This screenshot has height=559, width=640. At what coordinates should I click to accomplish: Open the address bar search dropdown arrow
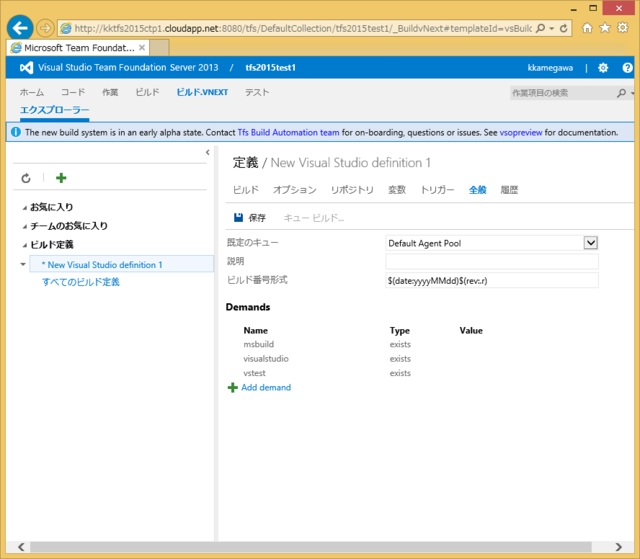click(551, 28)
